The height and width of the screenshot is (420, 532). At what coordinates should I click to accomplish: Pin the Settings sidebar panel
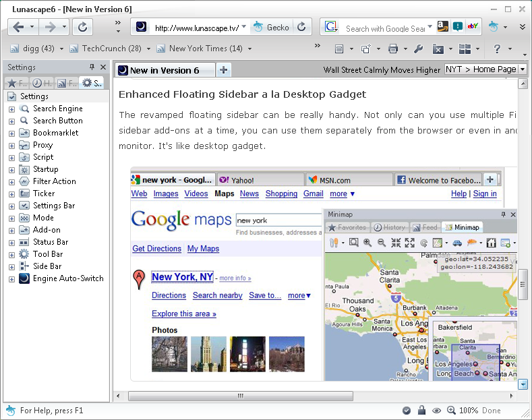point(92,67)
